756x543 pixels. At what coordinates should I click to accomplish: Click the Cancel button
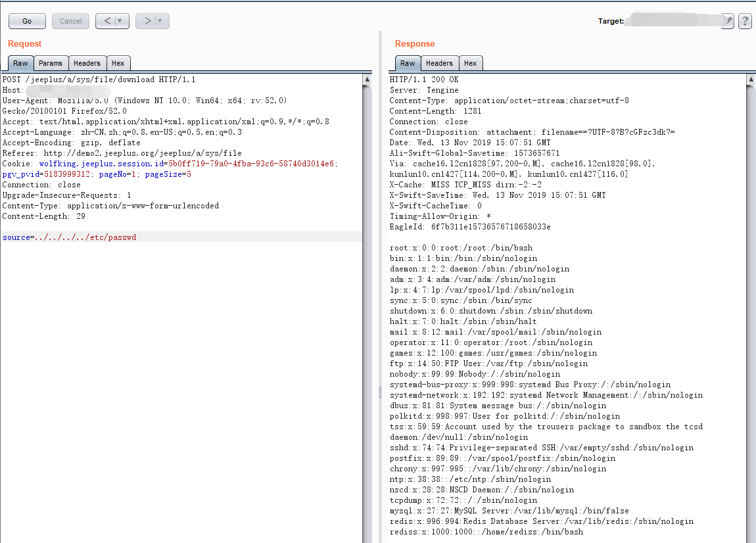[x=70, y=21]
